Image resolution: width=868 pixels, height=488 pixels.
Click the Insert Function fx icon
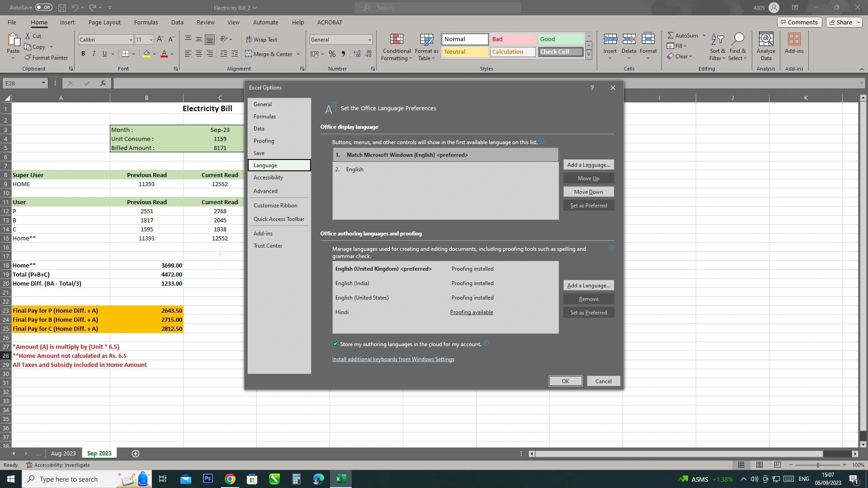pyautogui.click(x=103, y=83)
